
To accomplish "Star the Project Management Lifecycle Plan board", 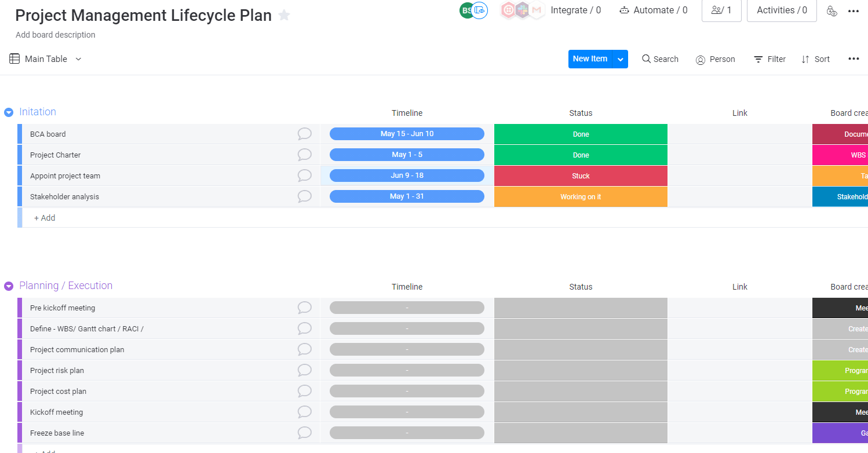I will pos(284,16).
